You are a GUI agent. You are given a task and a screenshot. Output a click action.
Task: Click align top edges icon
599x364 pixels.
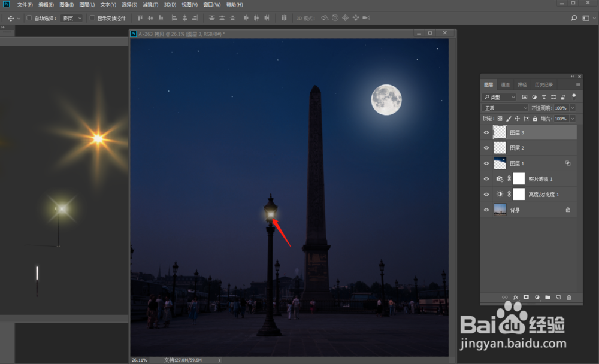[x=140, y=18]
